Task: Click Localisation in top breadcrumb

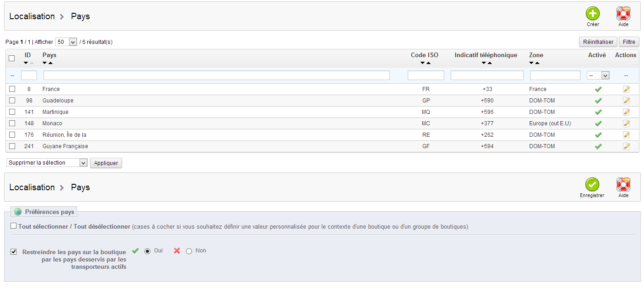Action: (x=32, y=16)
